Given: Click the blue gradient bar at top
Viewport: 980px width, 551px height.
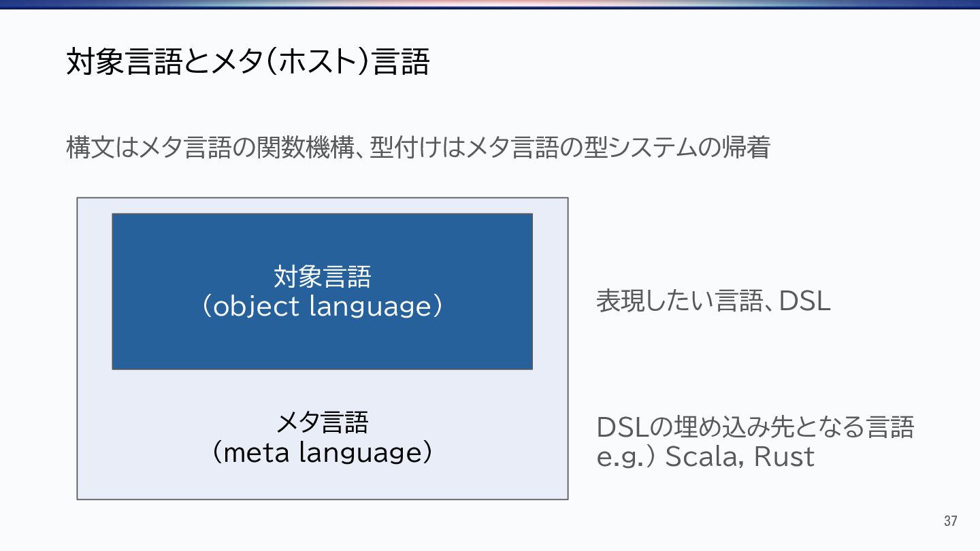Looking at the screenshot, I should point(490,4).
